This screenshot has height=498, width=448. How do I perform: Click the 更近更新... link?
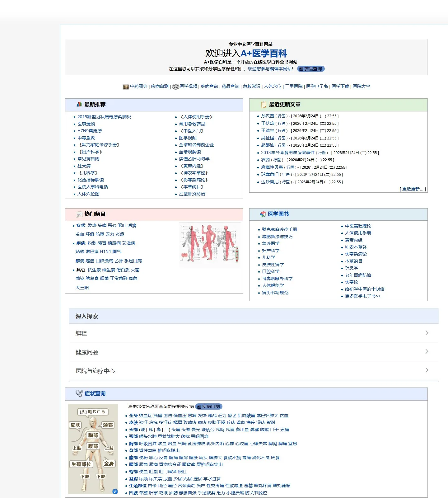click(x=413, y=189)
